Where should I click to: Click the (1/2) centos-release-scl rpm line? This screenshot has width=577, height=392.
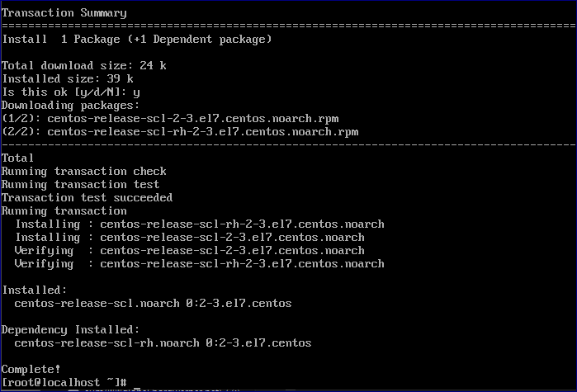click(x=170, y=119)
